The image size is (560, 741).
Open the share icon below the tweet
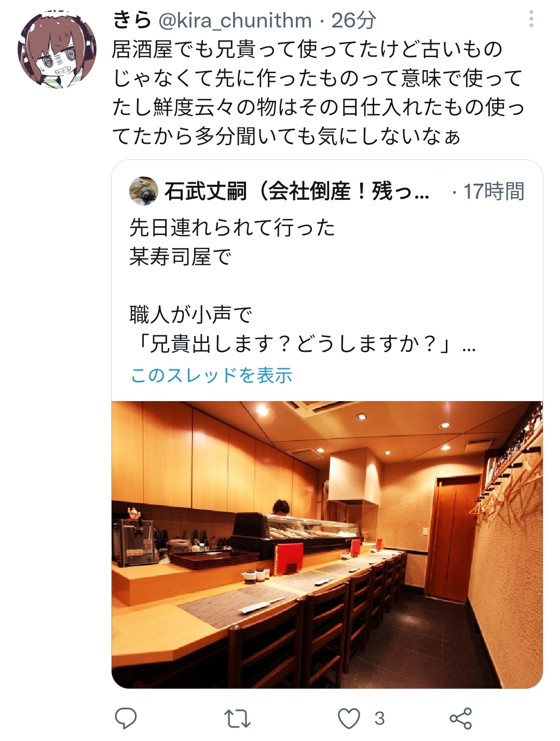tap(460, 718)
